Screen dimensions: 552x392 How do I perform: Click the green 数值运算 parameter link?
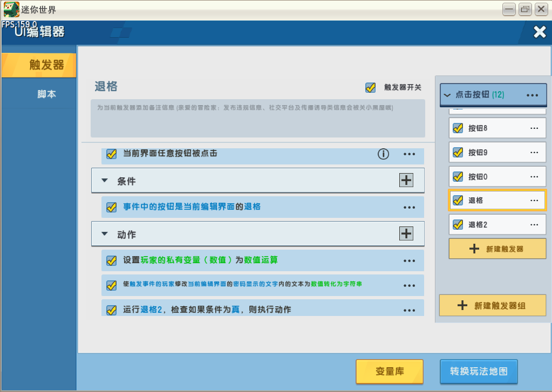coord(261,260)
